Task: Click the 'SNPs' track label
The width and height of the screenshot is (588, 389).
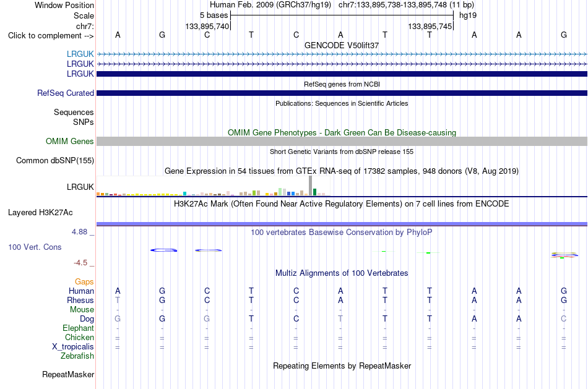Action: pyautogui.click(x=84, y=122)
